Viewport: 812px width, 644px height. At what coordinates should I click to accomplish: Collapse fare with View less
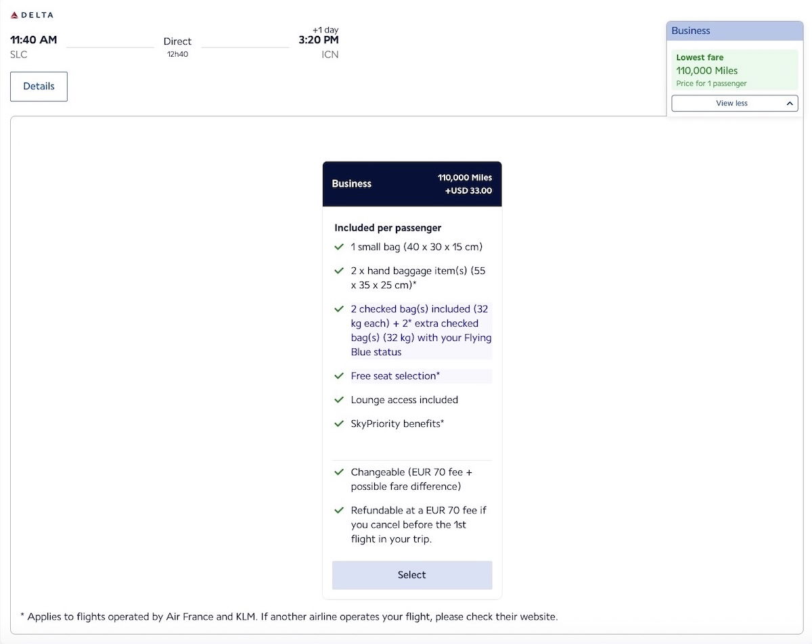(735, 103)
